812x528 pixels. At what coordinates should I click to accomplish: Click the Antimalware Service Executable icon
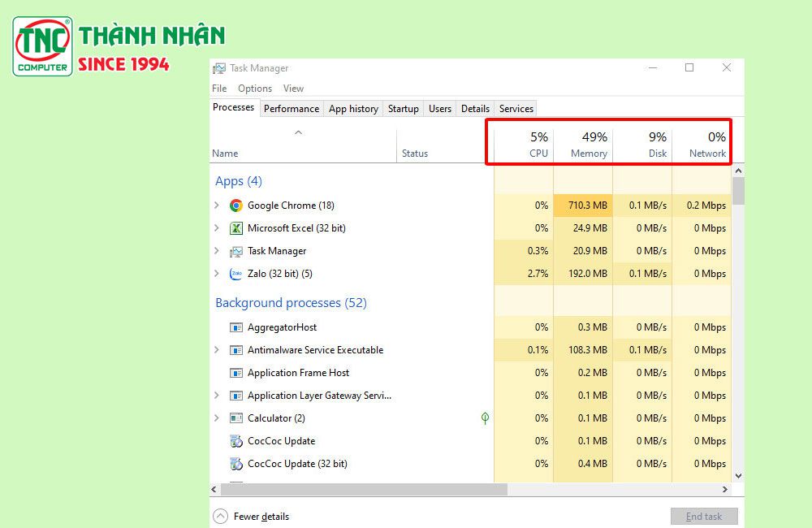click(236, 350)
